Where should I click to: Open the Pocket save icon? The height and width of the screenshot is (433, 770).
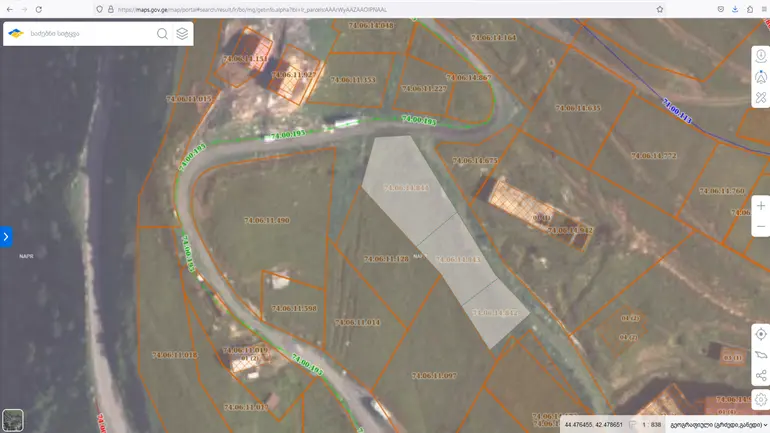[720, 9]
